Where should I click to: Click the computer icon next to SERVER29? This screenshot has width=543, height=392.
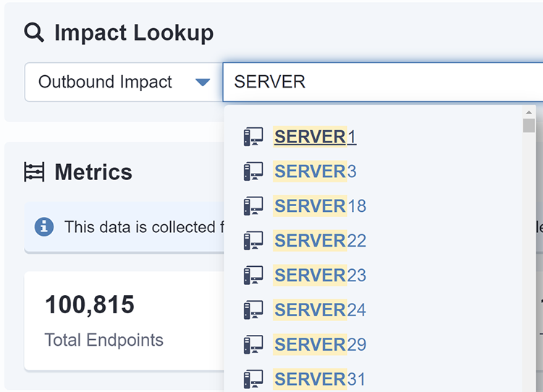tap(253, 344)
